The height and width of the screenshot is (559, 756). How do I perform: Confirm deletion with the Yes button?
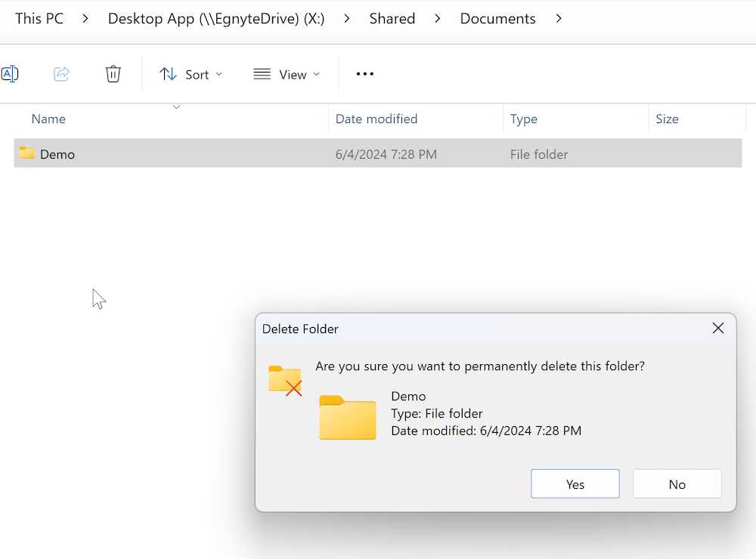point(575,484)
